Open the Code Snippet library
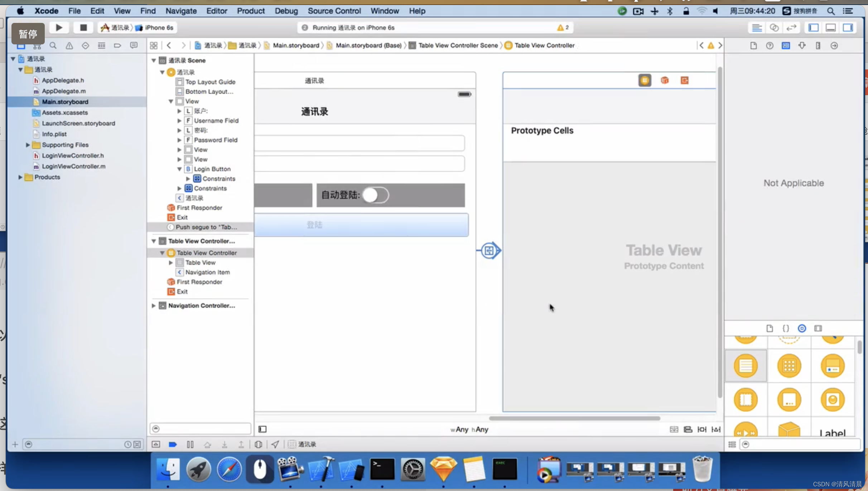The height and width of the screenshot is (491, 868). [786, 328]
